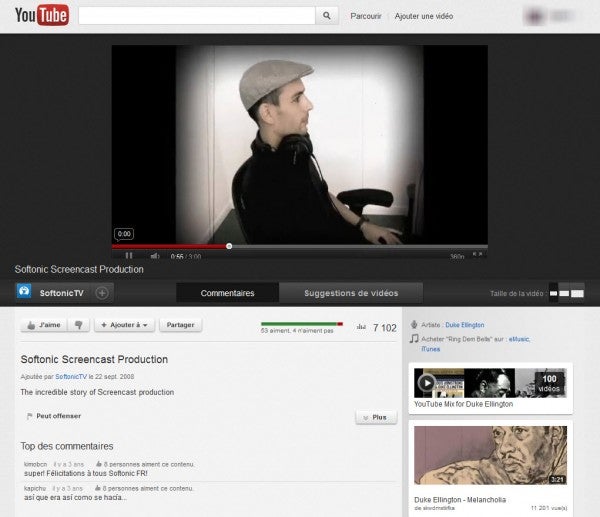The image size is (600, 517).
Task: Open the Melancholia video thumbnail
Action: [x=491, y=455]
